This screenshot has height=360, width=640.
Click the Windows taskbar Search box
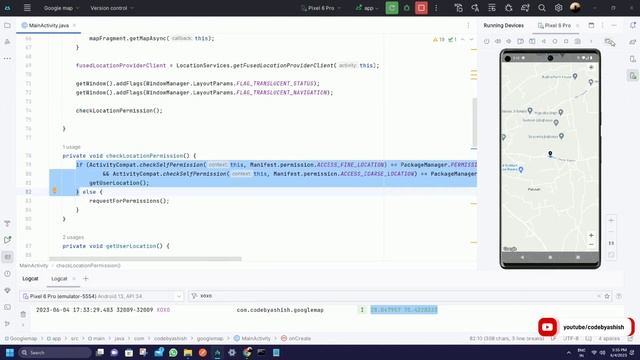(x=55, y=352)
